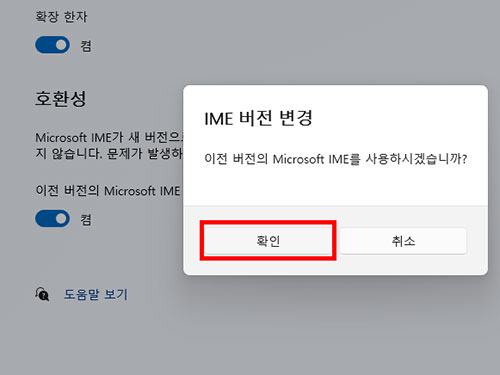Image resolution: width=500 pixels, height=375 pixels.
Task: Confirm the IME version change with 확인
Action: [x=268, y=241]
